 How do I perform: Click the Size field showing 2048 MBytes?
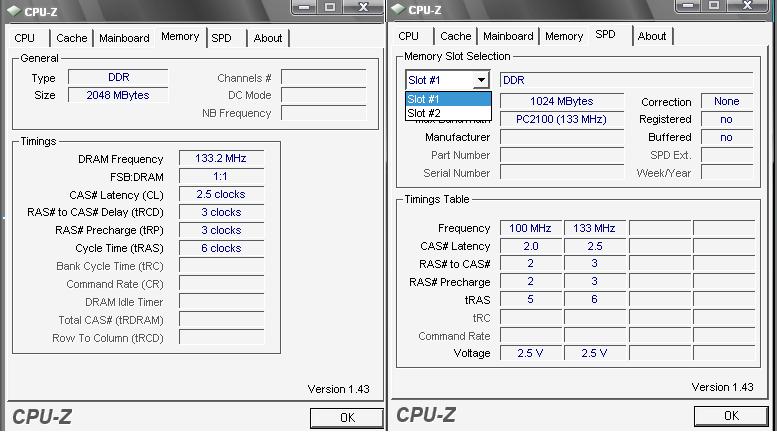[x=118, y=95]
